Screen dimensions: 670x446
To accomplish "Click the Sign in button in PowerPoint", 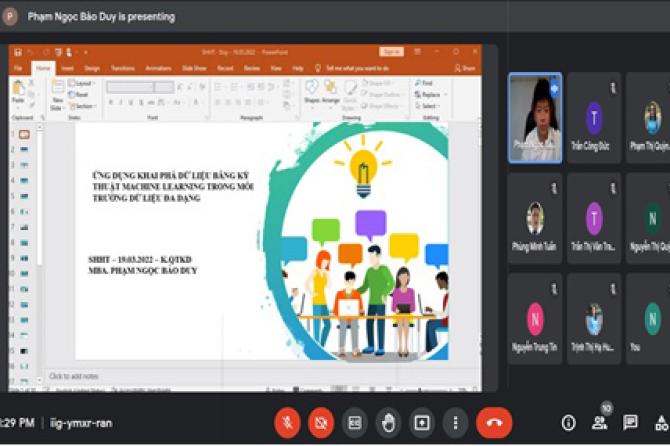I will 391,52.
